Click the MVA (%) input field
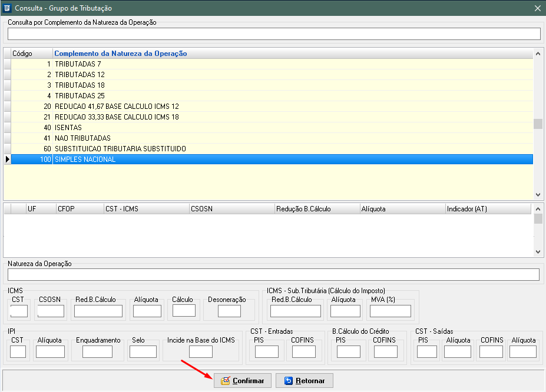Screen dimensions: 546x392 [x=390, y=311]
